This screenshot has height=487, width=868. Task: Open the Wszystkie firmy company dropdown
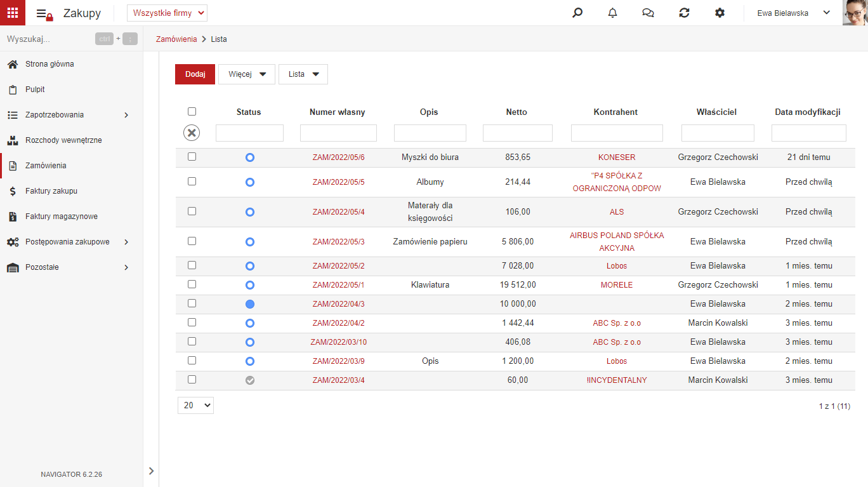[168, 13]
